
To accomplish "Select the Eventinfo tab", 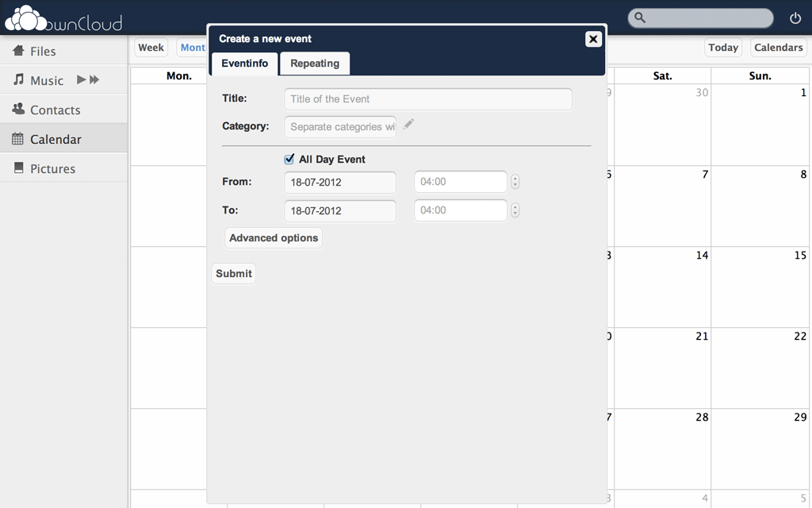I will point(244,63).
